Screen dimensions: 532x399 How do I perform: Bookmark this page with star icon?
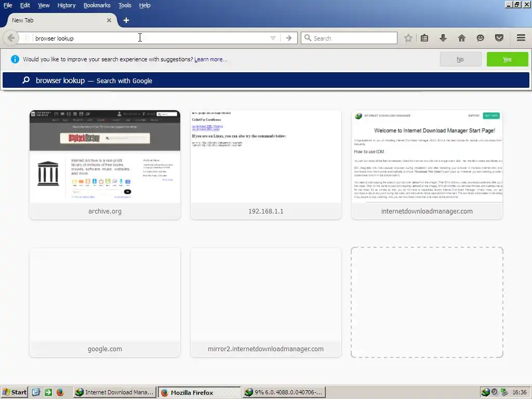(408, 38)
